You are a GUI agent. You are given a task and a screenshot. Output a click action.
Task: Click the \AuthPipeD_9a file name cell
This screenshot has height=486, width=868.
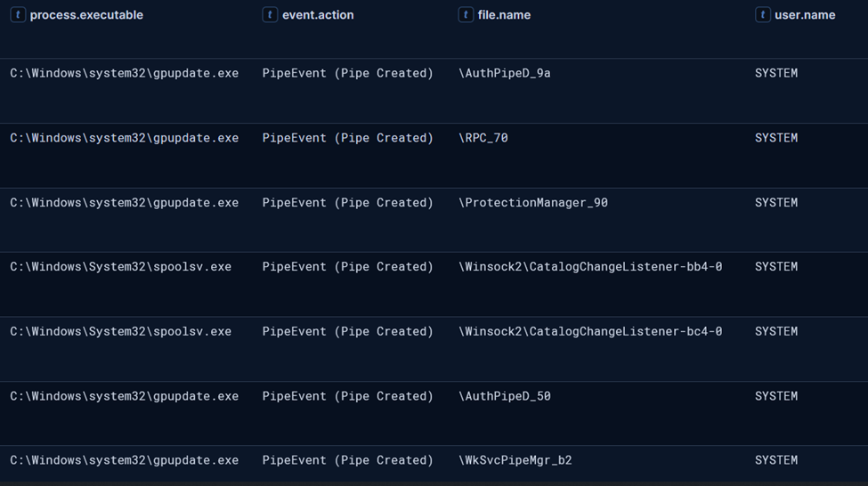[504, 73]
